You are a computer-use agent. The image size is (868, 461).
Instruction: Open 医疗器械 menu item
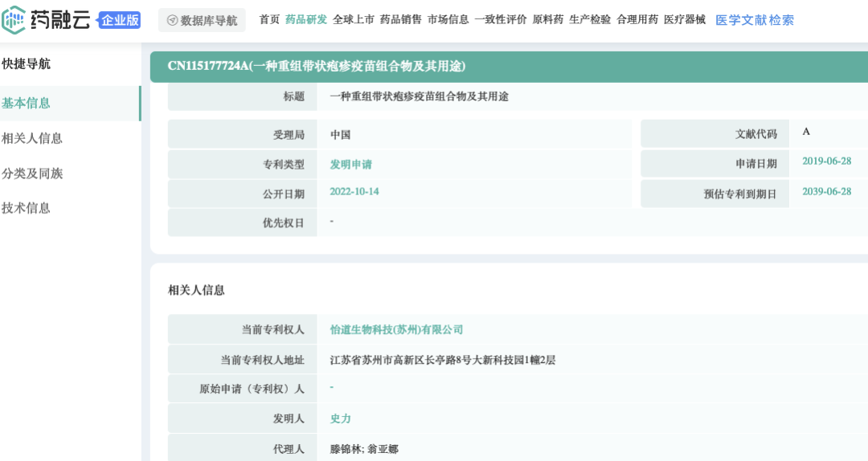pos(685,20)
